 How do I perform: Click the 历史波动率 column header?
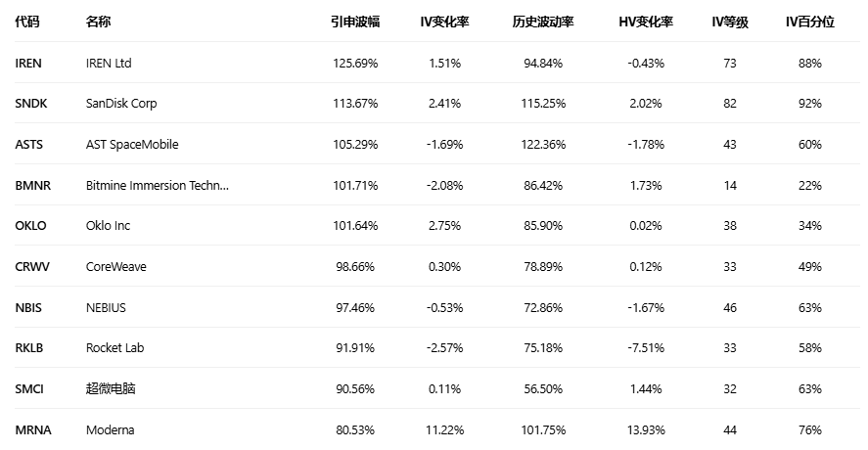[x=543, y=22]
